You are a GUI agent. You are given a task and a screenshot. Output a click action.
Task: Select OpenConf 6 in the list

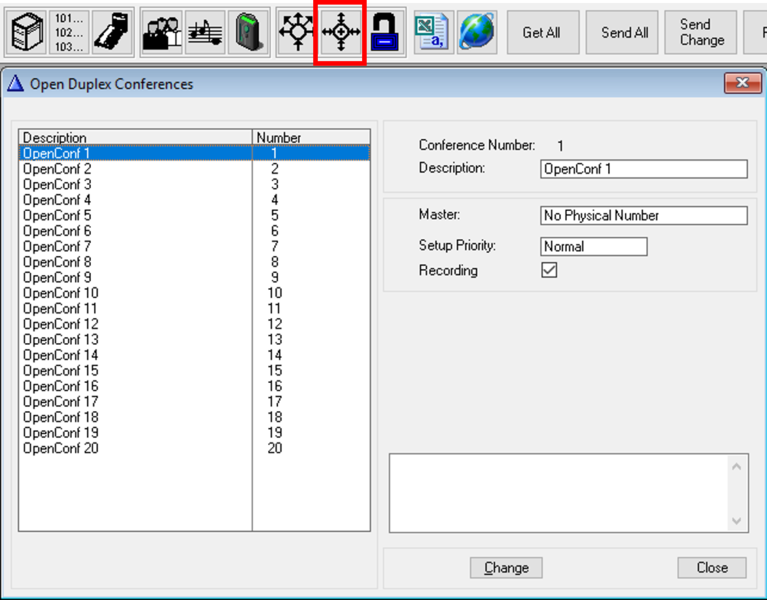pos(194,231)
